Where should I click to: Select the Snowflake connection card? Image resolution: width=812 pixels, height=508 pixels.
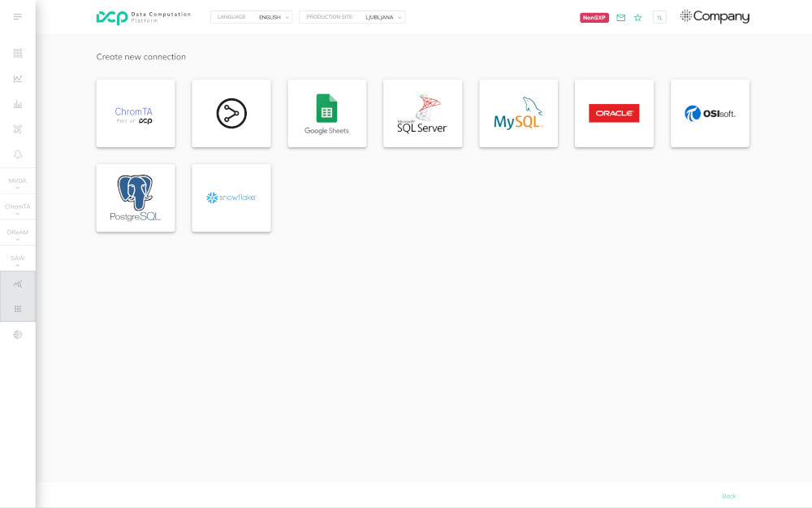[231, 198]
